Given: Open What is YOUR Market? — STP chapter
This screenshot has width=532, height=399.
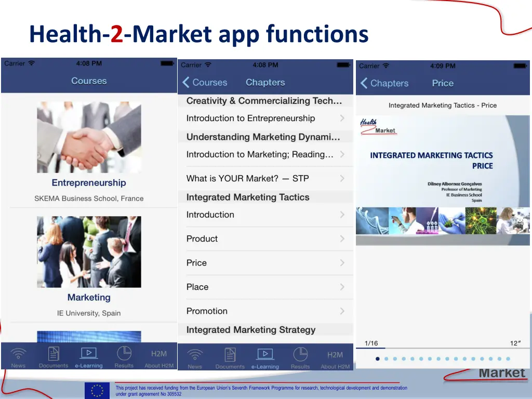Looking at the screenshot, I should click(265, 179).
